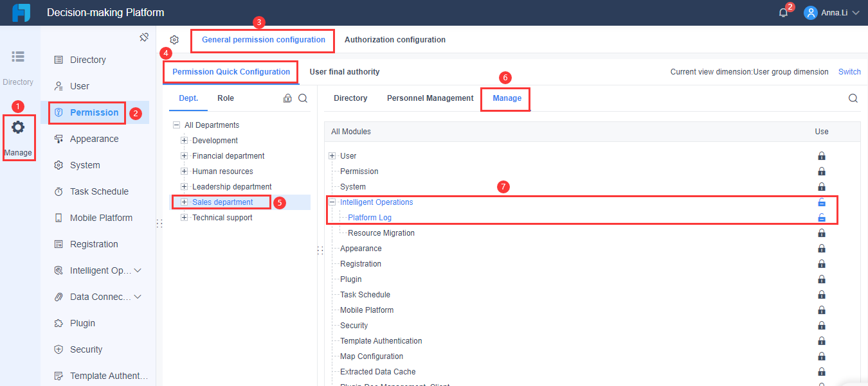Toggle the lock on the Permission module

coord(821,171)
